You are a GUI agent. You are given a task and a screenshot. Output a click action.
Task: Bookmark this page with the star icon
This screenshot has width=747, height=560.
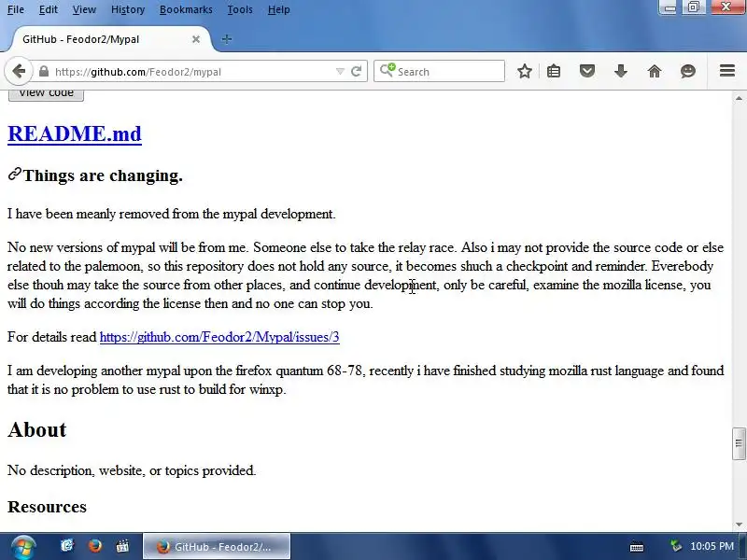[x=525, y=72]
